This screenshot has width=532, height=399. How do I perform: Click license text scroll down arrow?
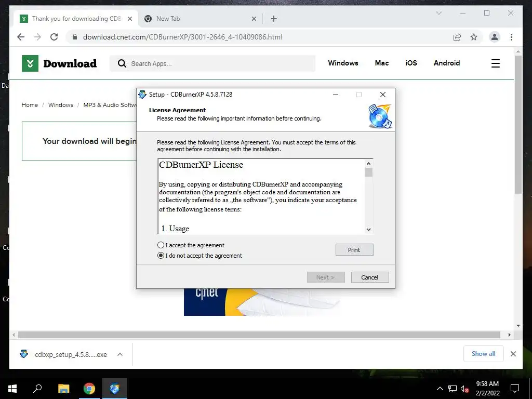(x=368, y=229)
